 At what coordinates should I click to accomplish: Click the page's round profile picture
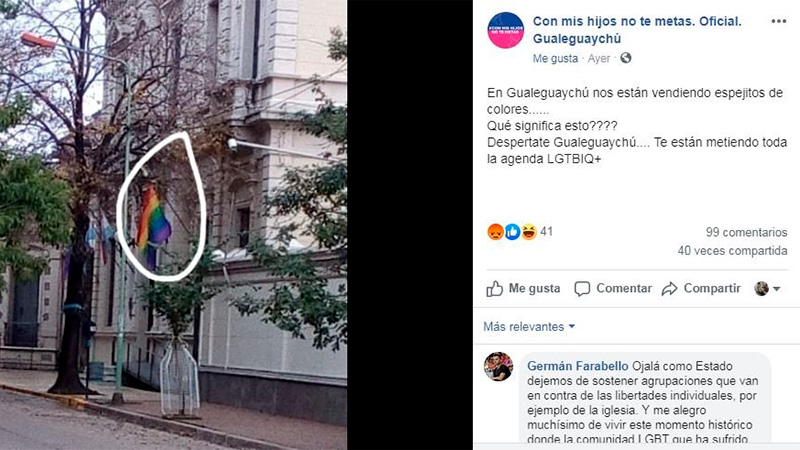coord(506,30)
